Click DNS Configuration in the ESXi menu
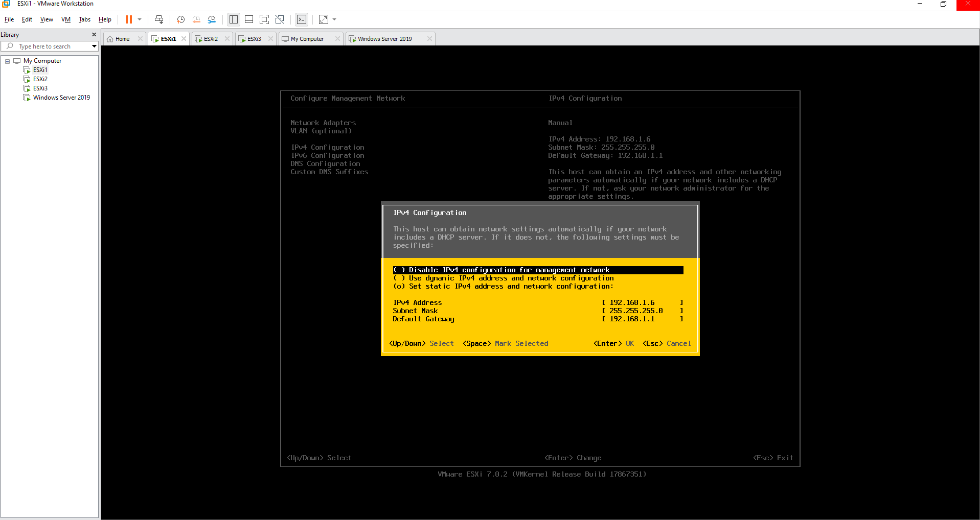The image size is (980, 520). (325, 164)
